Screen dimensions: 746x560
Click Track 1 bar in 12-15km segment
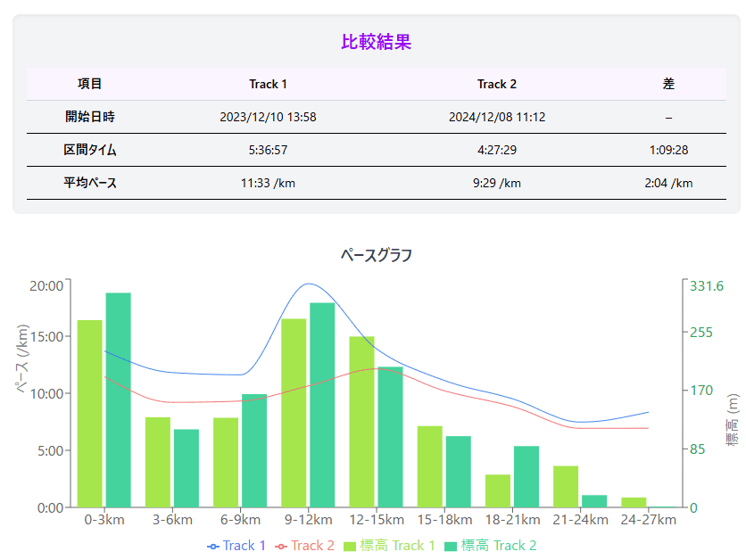coord(361,422)
